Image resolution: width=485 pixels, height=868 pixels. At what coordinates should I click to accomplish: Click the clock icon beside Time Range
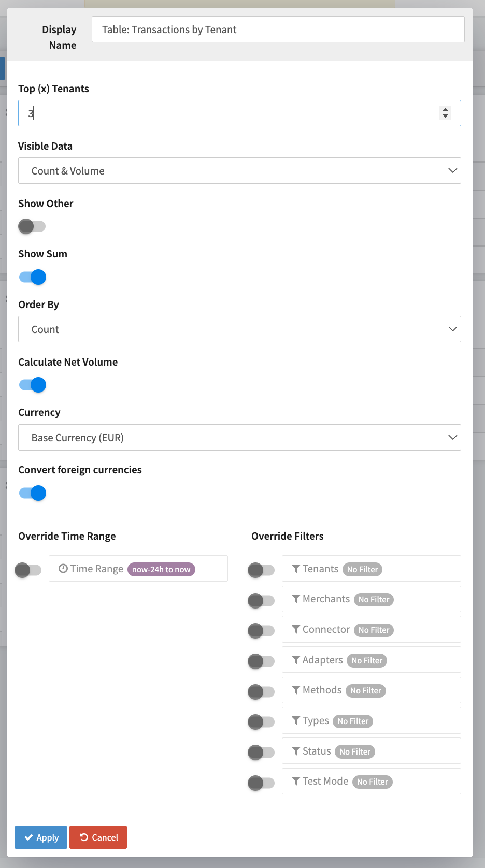coord(63,569)
